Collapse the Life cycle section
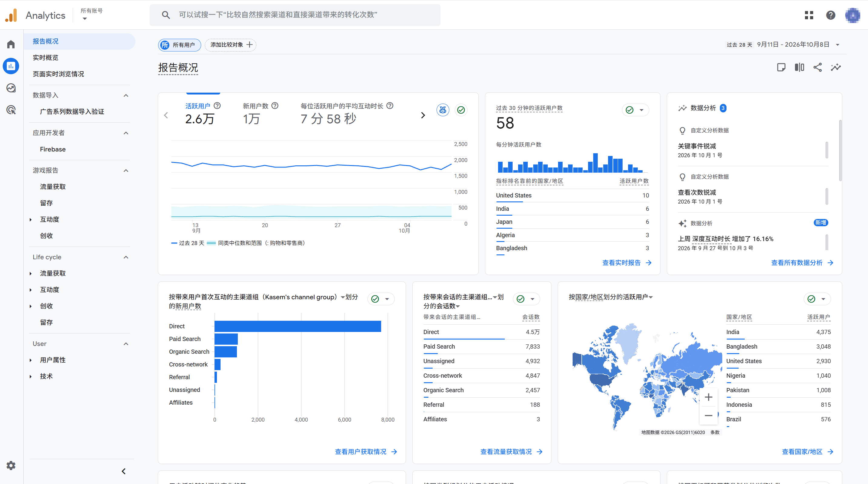The image size is (868, 484). pyautogui.click(x=126, y=257)
